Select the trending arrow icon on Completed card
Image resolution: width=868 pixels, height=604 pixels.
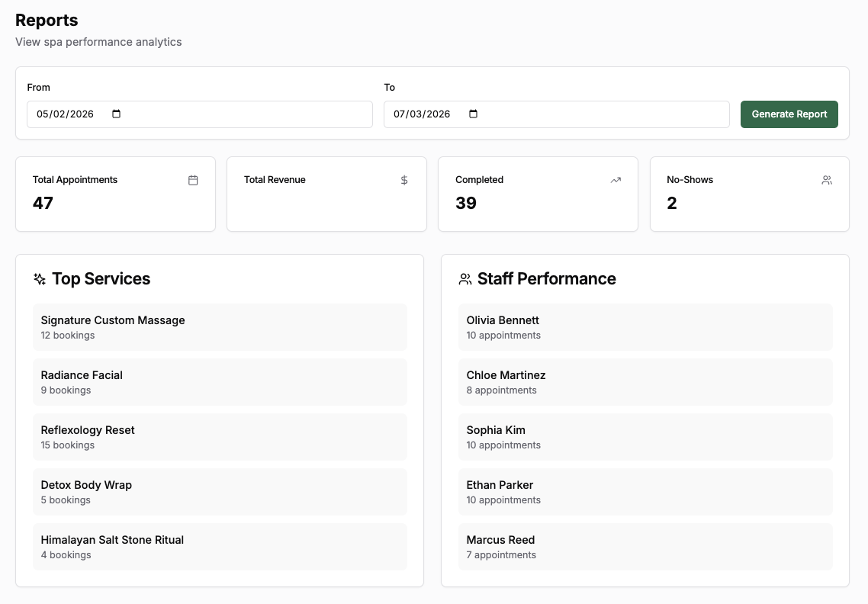click(616, 180)
